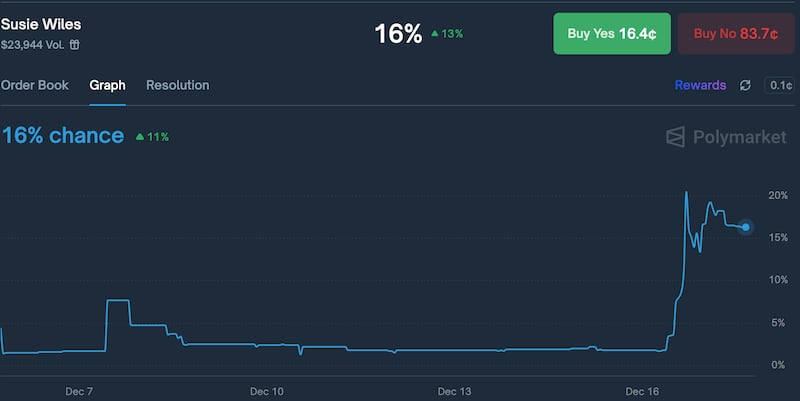Screen dimensions: 800x401
Task: Open the Resolution tab
Action: (x=178, y=85)
